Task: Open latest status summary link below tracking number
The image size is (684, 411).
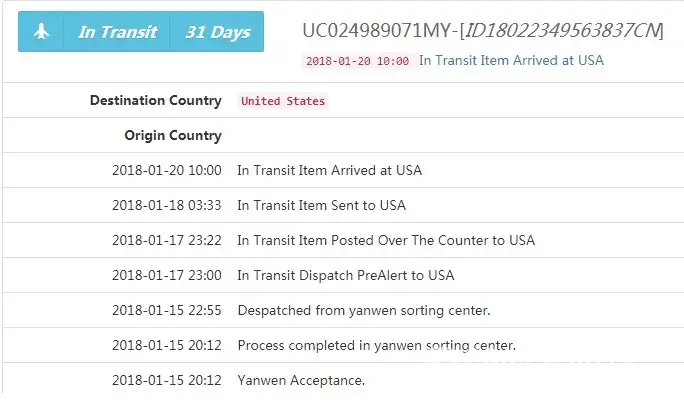Action: [x=511, y=60]
